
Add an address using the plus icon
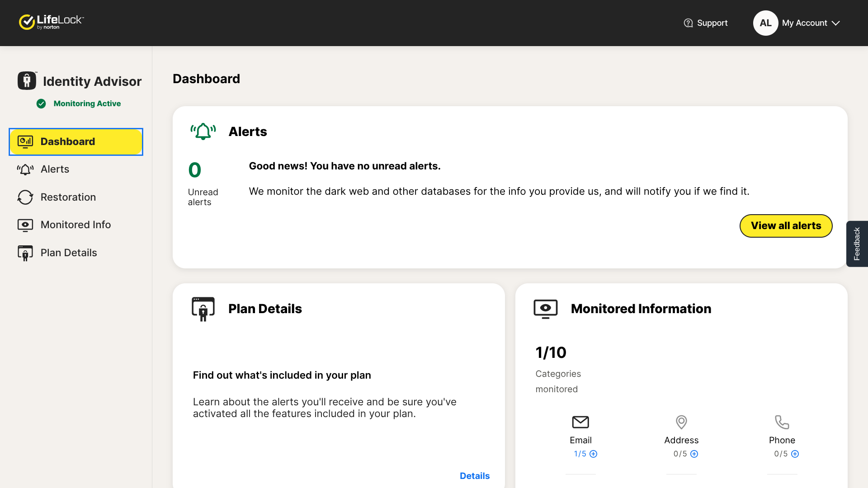[x=694, y=454]
